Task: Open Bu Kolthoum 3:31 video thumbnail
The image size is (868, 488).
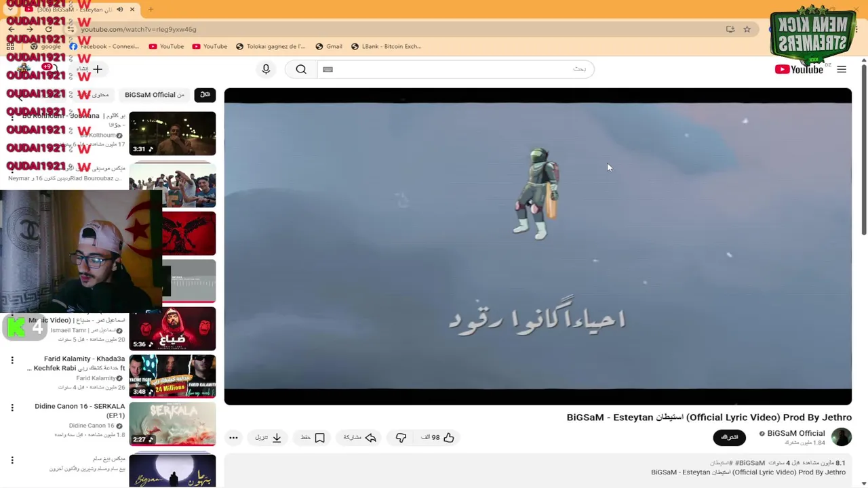Action: [x=172, y=134]
